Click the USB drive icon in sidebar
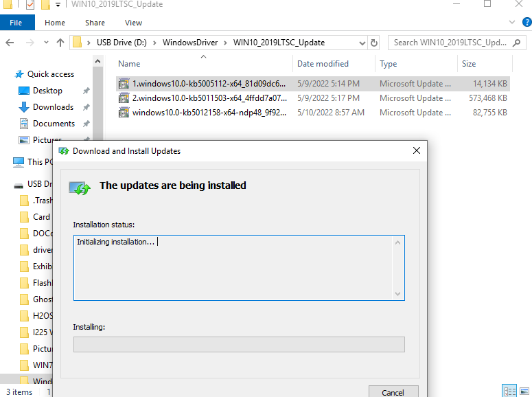Screen dimensions: 532x397 19,185
